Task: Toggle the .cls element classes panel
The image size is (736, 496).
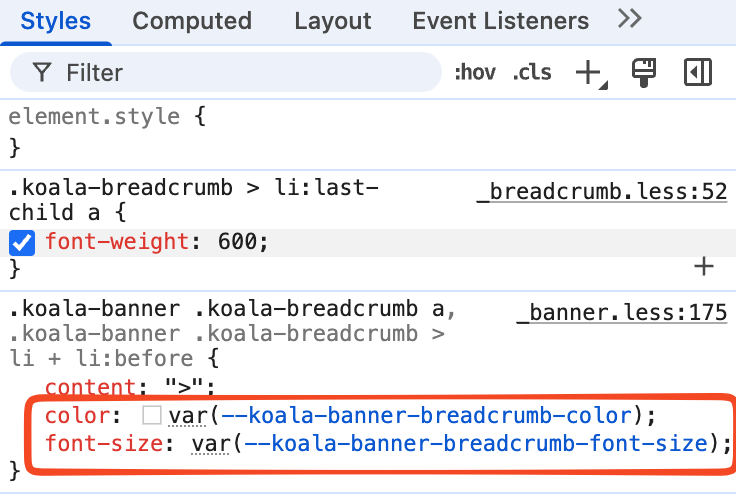Action: 532,73
